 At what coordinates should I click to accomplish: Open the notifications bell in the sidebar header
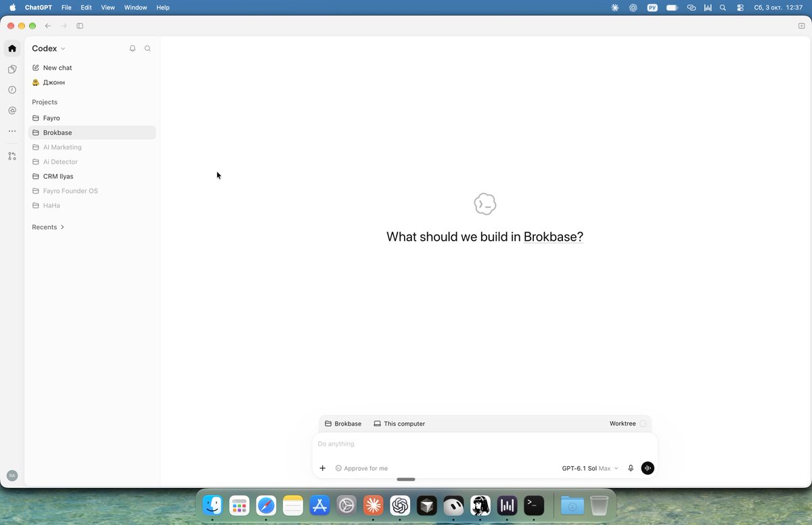[133, 49]
